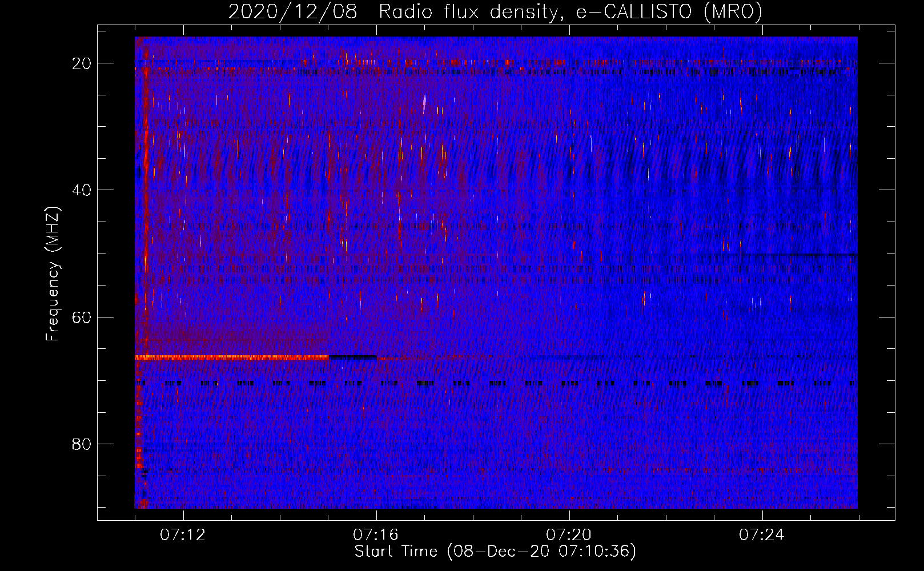Click the 07:24 time tick label
This screenshot has width=924, height=571.
click(x=762, y=535)
